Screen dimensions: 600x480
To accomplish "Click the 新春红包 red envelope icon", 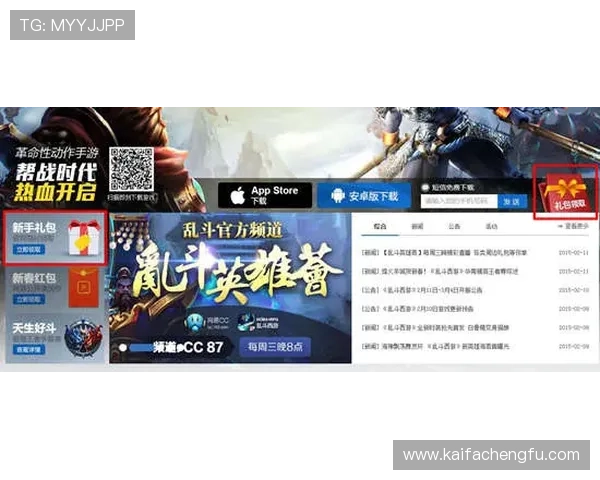I will pyautogui.click(x=83, y=287).
